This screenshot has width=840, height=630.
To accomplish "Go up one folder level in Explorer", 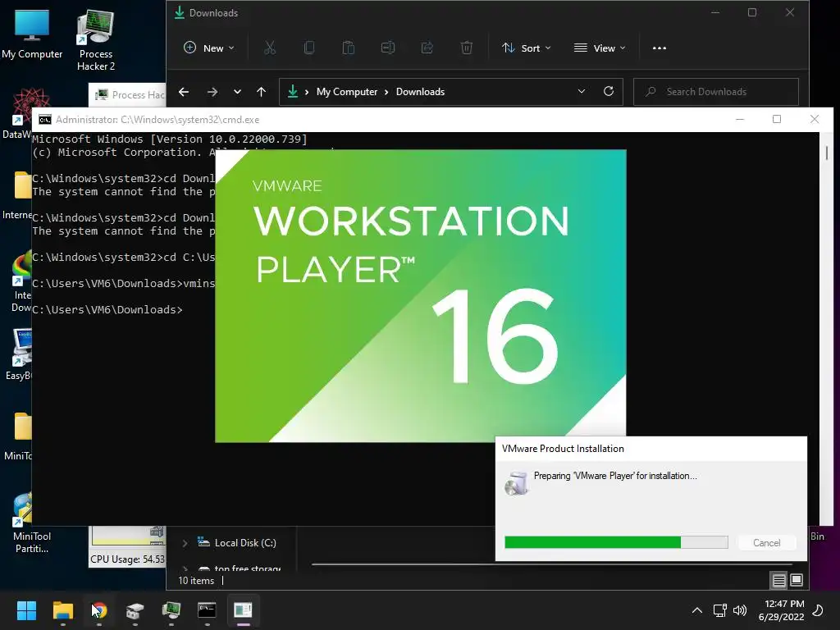I will 262,92.
